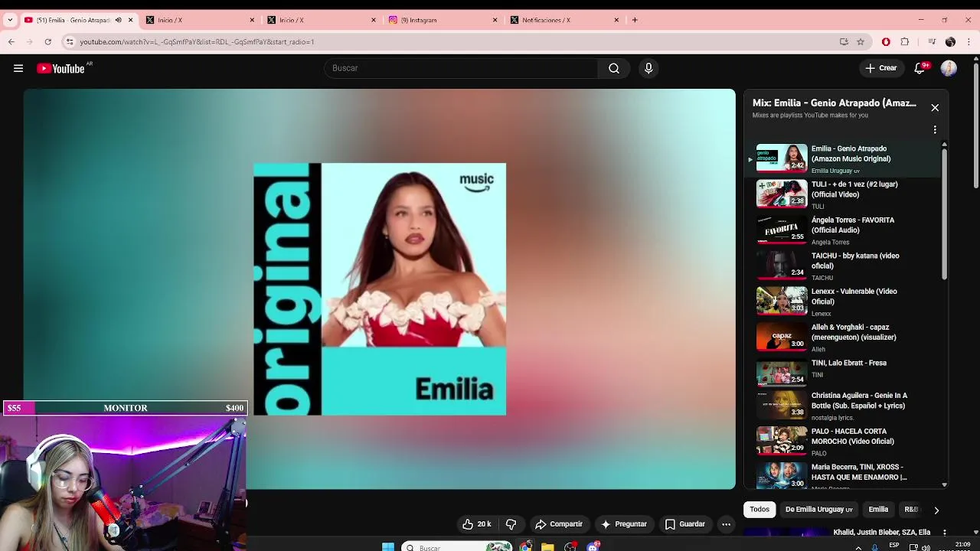Open more actions ellipsis beside Guardar
Image resolution: width=980 pixels, height=551 pixels.
tap(726, 524)
